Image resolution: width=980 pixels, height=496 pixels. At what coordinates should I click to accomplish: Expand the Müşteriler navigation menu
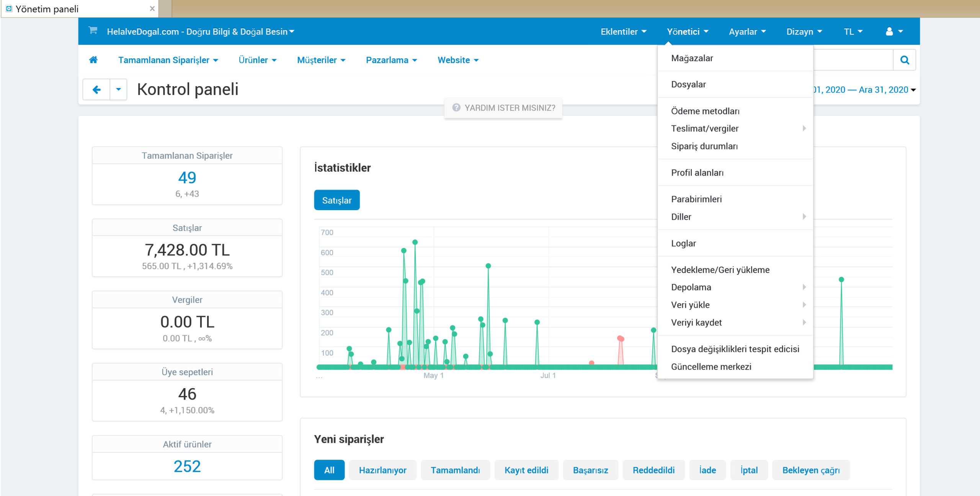(321, 60)
